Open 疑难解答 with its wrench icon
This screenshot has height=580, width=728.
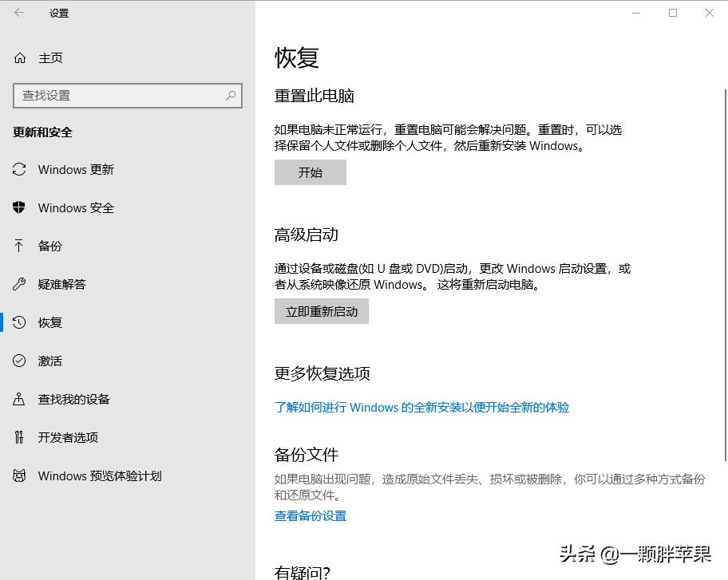point(20,285)
